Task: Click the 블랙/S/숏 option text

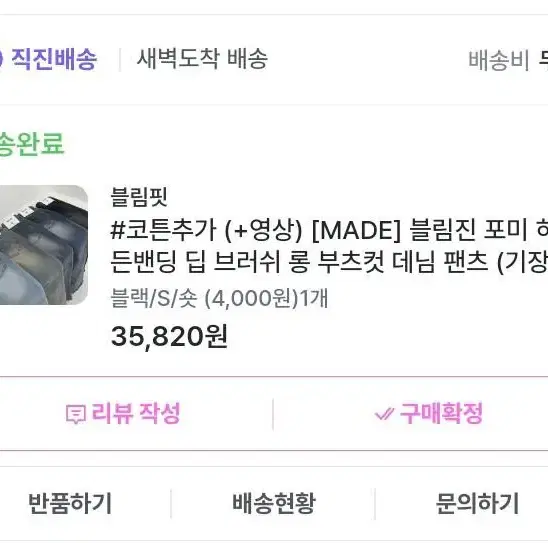Action: (154, 298)
